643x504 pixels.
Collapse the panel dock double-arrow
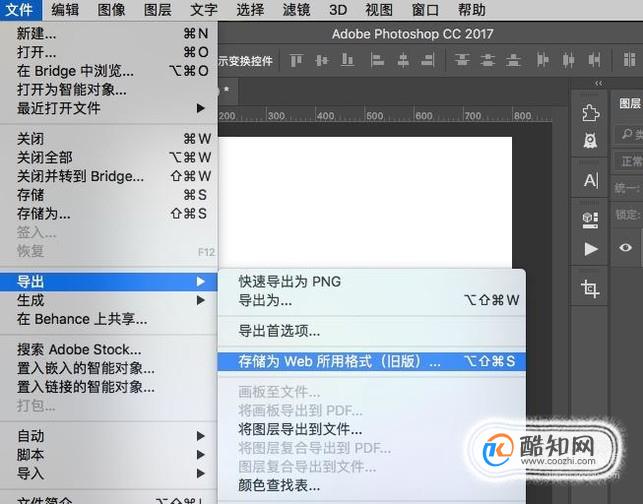[x=599, y=84]
